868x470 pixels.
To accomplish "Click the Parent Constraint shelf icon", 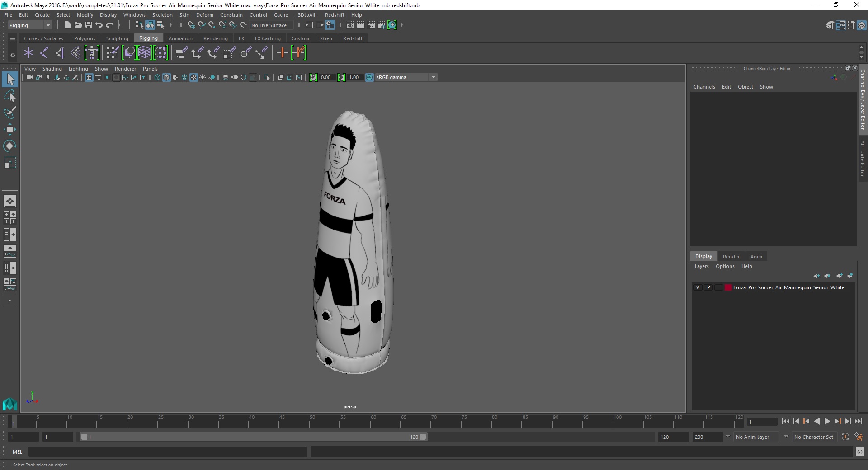I will pos(181,53).
